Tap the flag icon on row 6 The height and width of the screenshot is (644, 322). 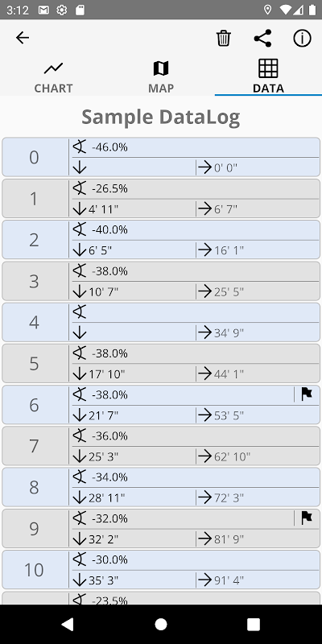tap(307, 394)
